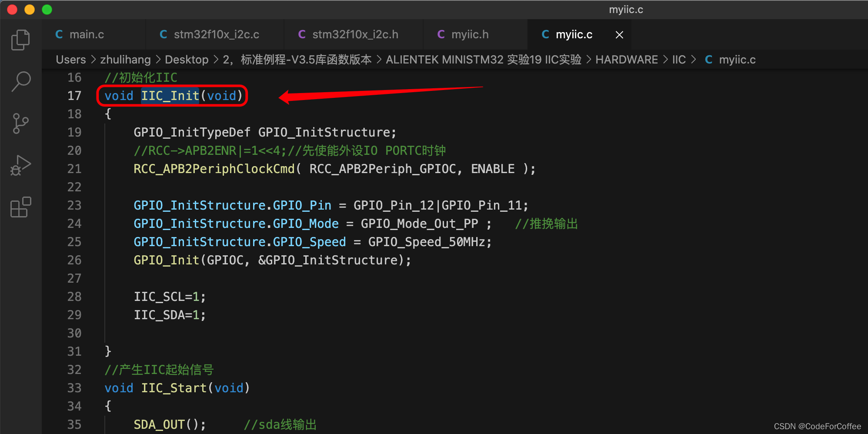The image size is (868, 434).
Task: Select the myiic.h tab
Action: click(x=470, y=35)
